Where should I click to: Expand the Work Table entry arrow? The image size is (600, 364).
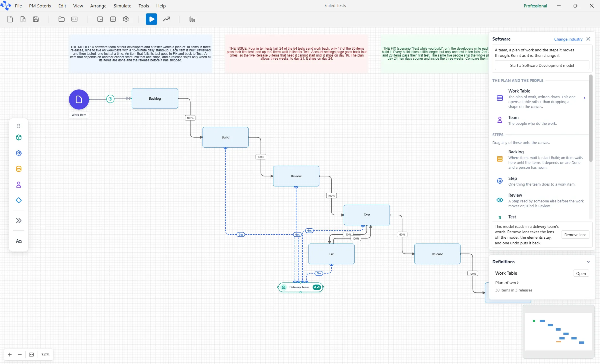pos(585,98)
